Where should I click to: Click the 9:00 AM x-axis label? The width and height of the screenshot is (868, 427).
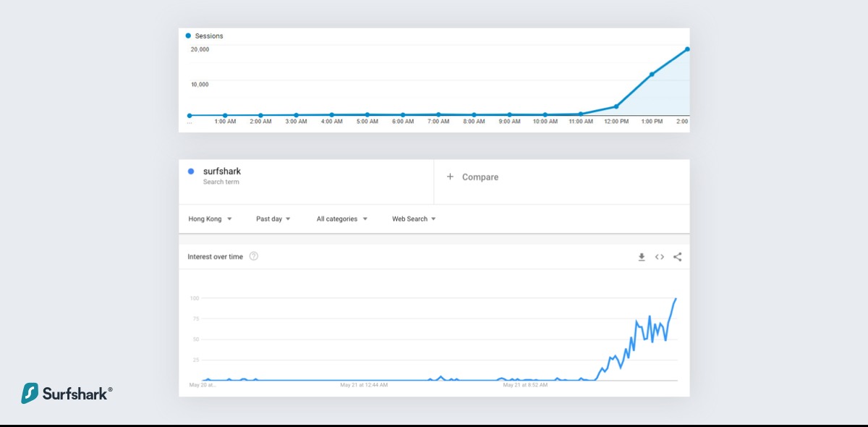509,122
